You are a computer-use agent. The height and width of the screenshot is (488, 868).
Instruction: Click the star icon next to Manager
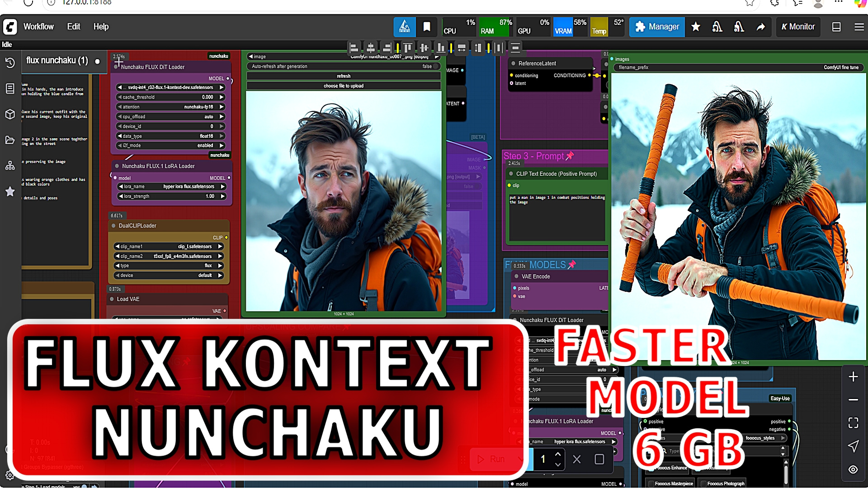pos(696,27)
